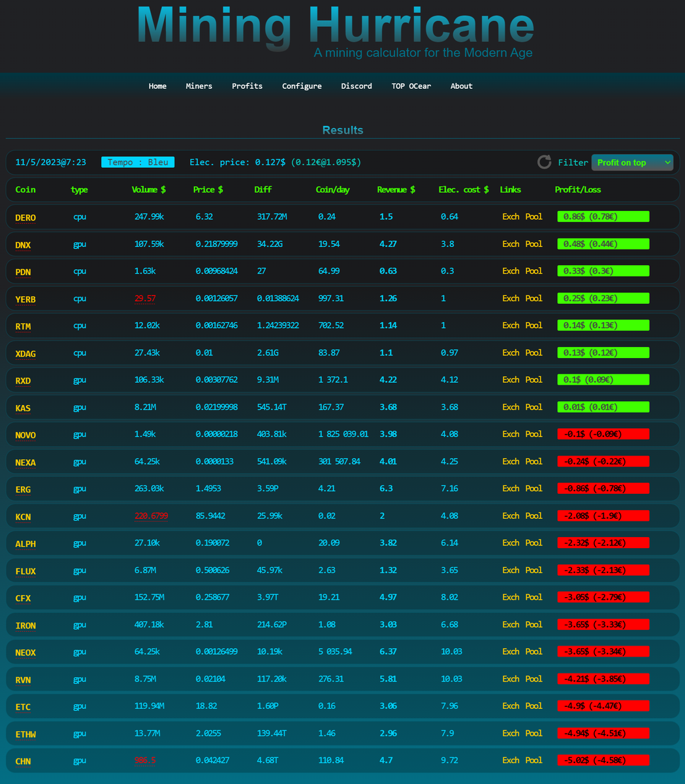This screenshot has height=784, width=685.
Task: Open the Discord menu item
Action: point(357,86)
